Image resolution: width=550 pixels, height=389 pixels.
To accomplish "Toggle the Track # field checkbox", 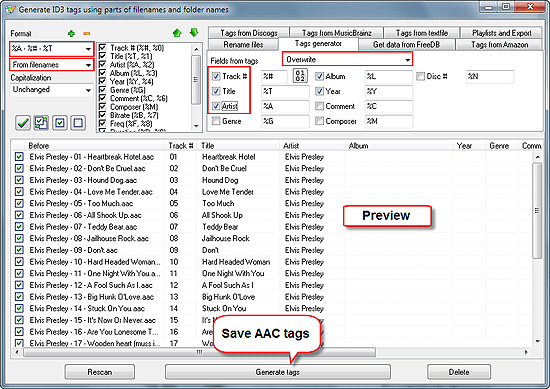I will tap(216, 76).
